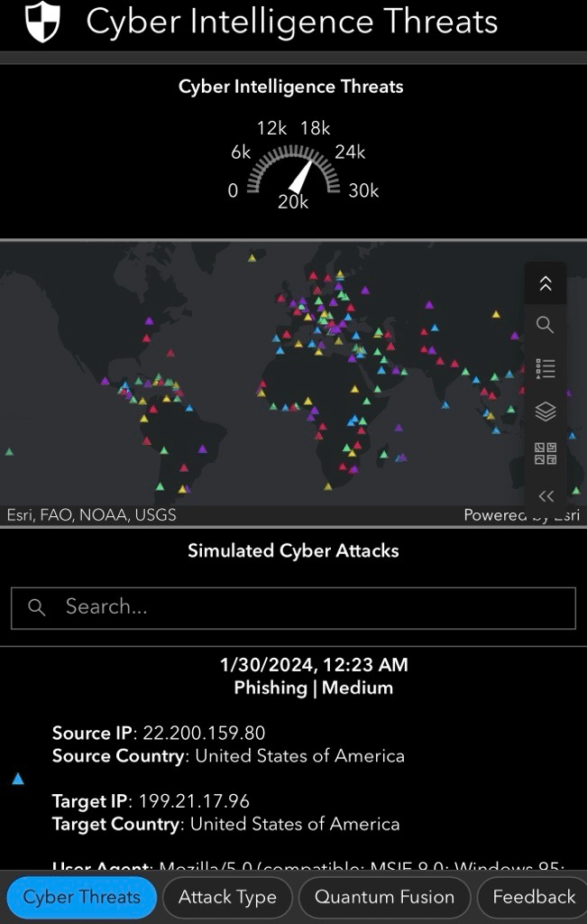Open the map search tool

point(545,325)
